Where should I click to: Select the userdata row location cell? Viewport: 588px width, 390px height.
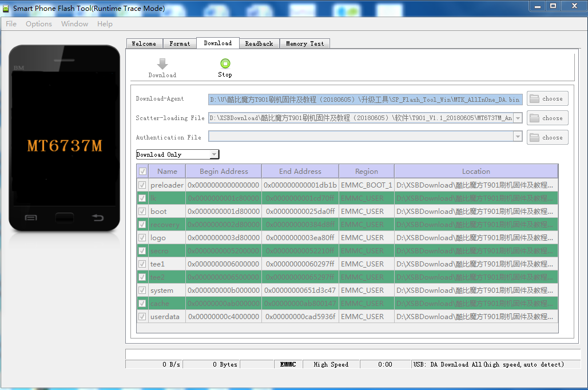click(475, 317)
